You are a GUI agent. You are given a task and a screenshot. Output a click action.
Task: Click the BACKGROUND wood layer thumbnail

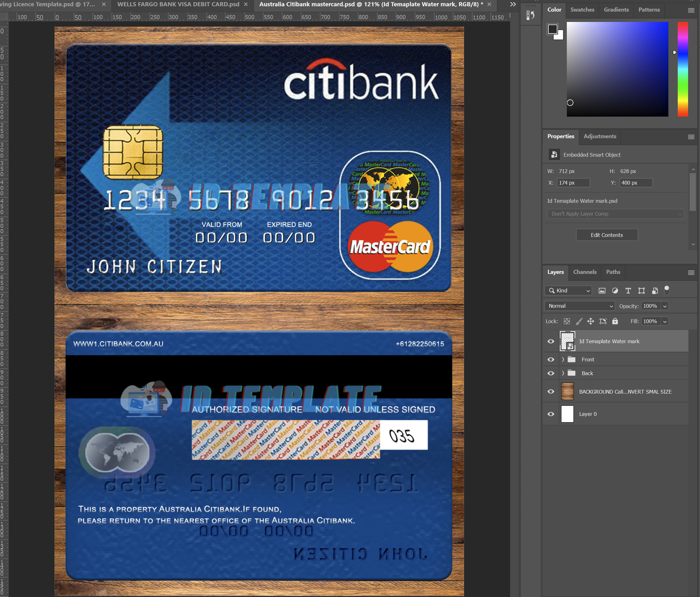coord(567,392)
